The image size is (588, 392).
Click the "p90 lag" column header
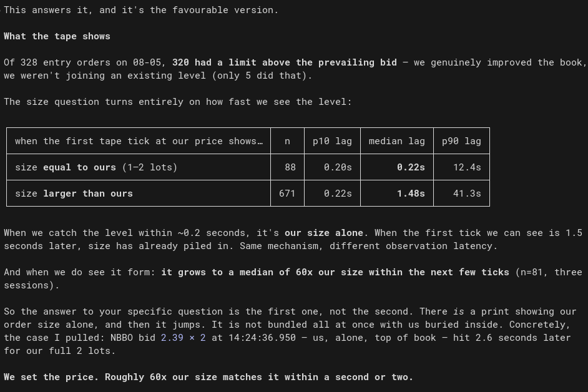point(462,141)
